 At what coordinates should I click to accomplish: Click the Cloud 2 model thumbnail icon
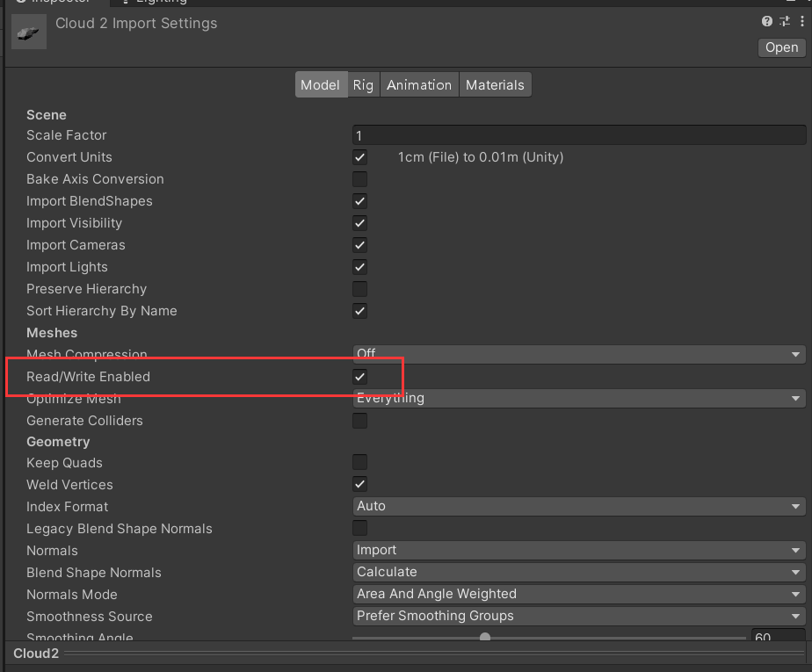(x=28, y=32)
